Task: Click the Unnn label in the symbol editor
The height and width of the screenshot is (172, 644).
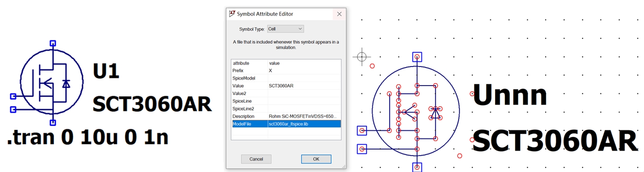Action: [x=510, y=94]
